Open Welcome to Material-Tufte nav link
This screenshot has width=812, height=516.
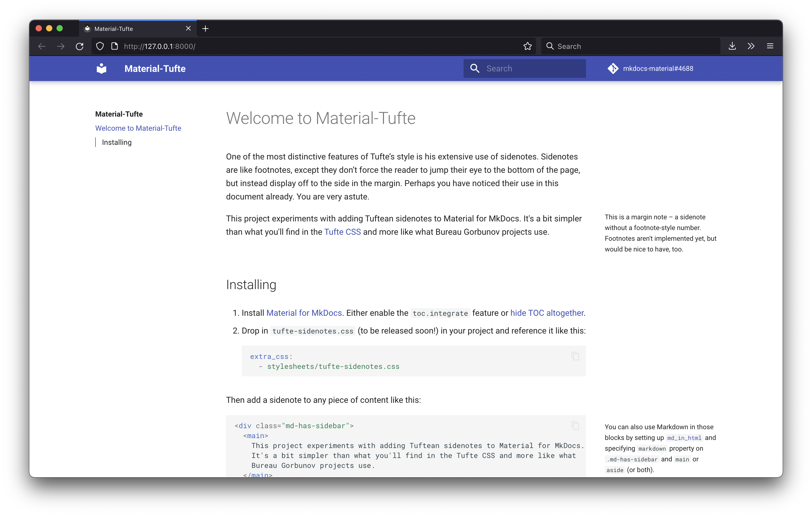tap(138, 128)
